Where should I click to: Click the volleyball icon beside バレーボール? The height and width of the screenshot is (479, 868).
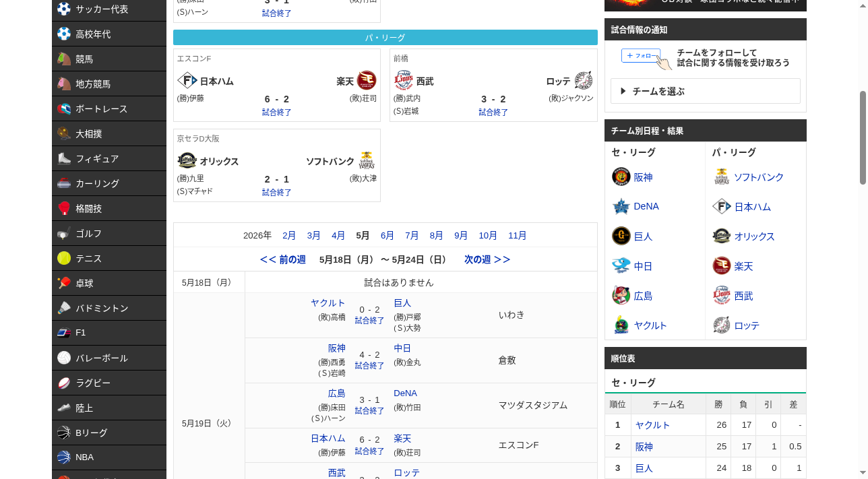pyautogui.click(x=64, y=358)
